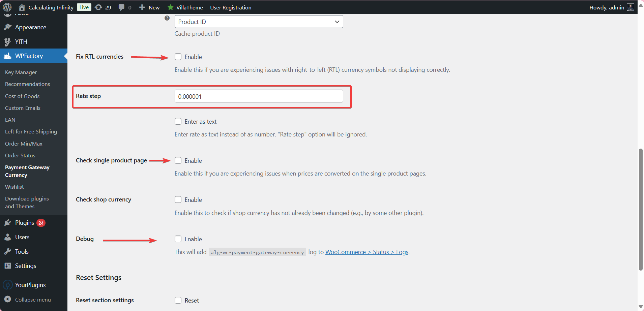The width and height of the screenshot is (644, 311).
Task: Click the YITH sidebar icon
Action: (x=7, y=41)
